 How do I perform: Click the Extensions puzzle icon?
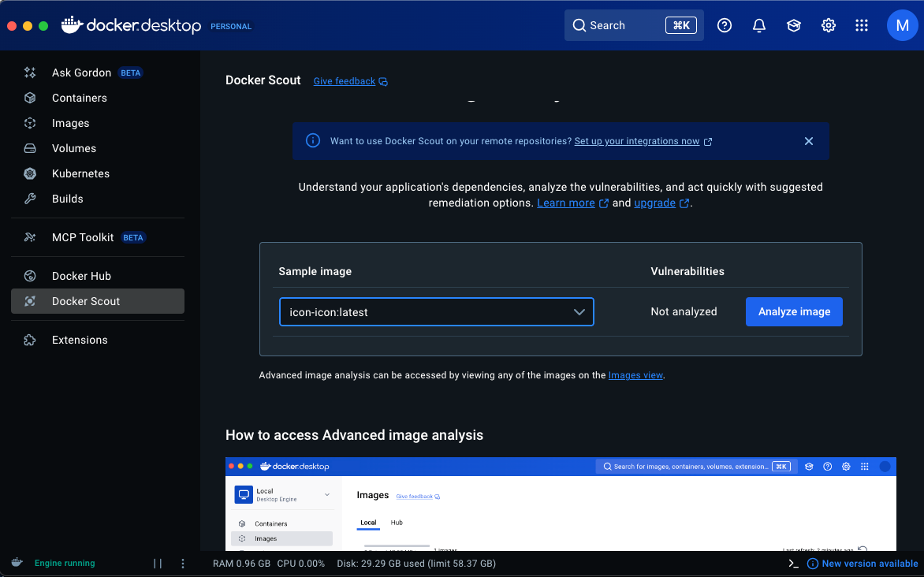pos(30,340)
